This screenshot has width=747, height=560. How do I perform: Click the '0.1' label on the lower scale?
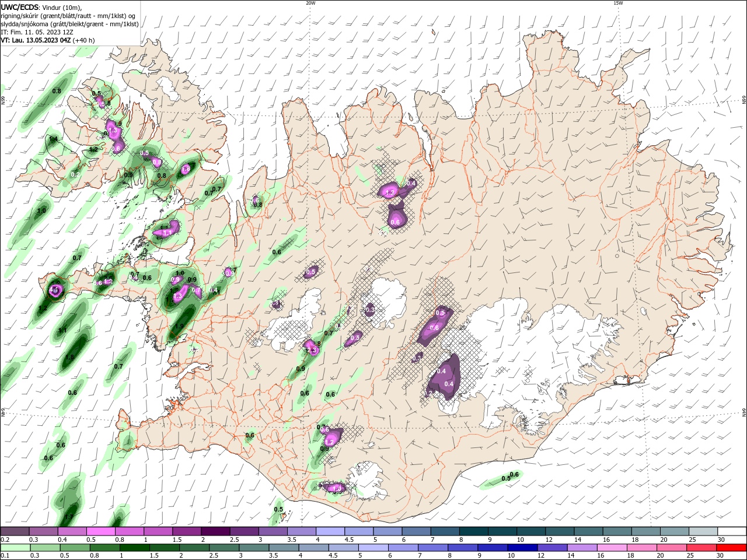(5, 556)
